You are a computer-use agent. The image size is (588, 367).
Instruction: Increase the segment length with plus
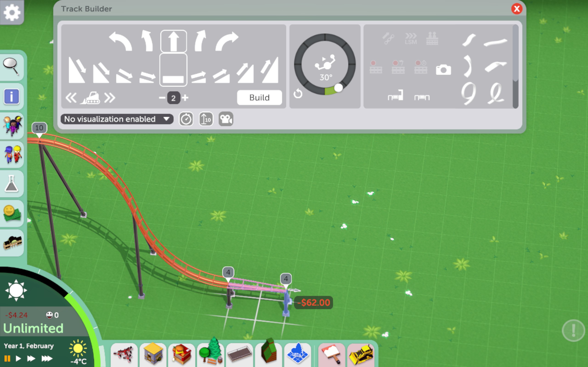[x=185, y=98]
